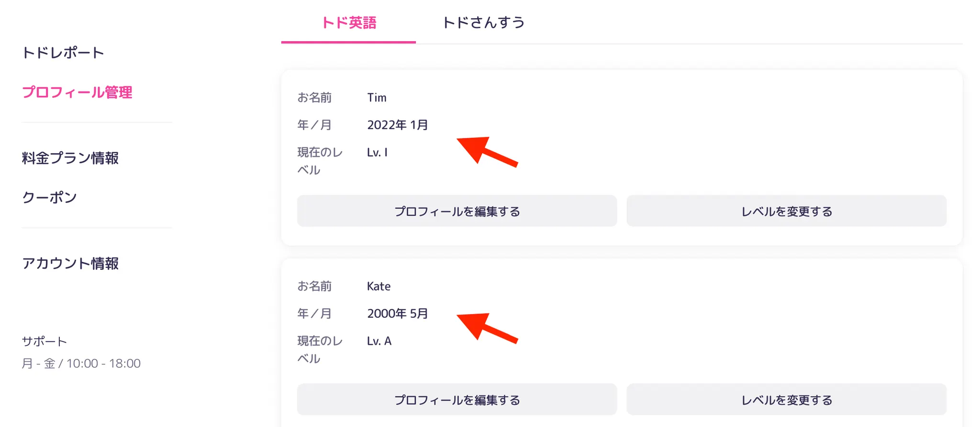Click the クーポン sidebar item

click(x=49, y=197)
